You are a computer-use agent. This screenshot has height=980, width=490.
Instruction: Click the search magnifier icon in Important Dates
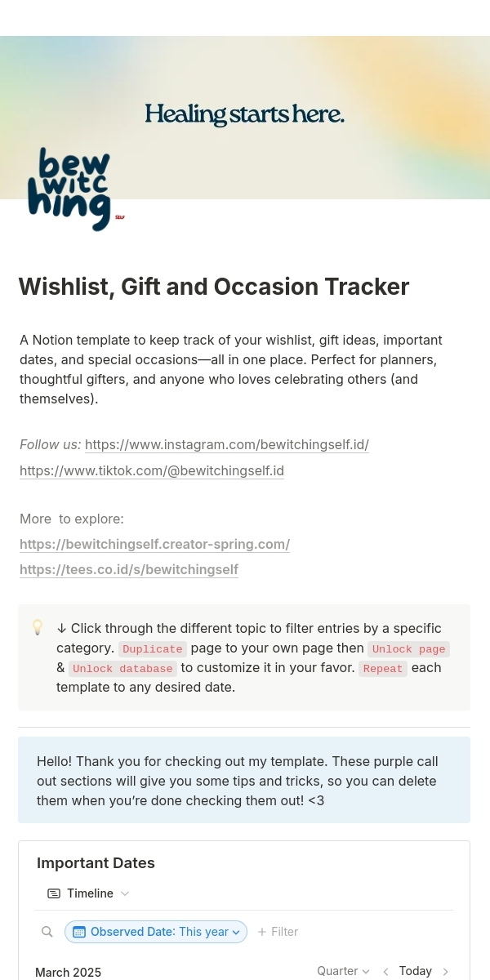47,932
